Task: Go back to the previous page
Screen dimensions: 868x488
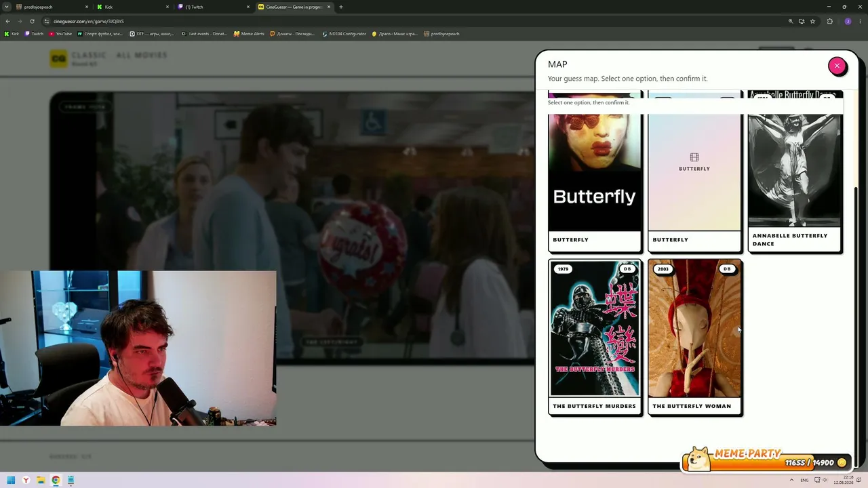Action: click(x=7, y=21)
